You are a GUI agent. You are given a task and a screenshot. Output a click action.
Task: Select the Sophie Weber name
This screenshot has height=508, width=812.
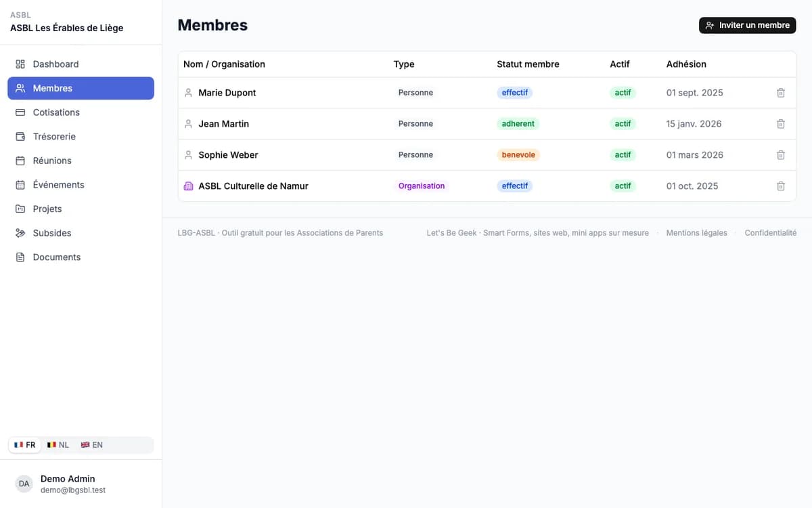click(228, 155)
